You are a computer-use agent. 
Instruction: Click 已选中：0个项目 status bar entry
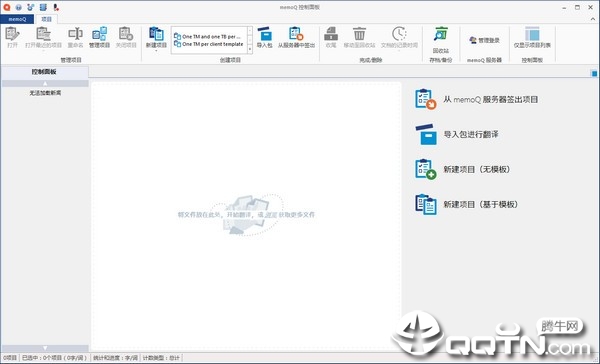(x=54, y=358)
